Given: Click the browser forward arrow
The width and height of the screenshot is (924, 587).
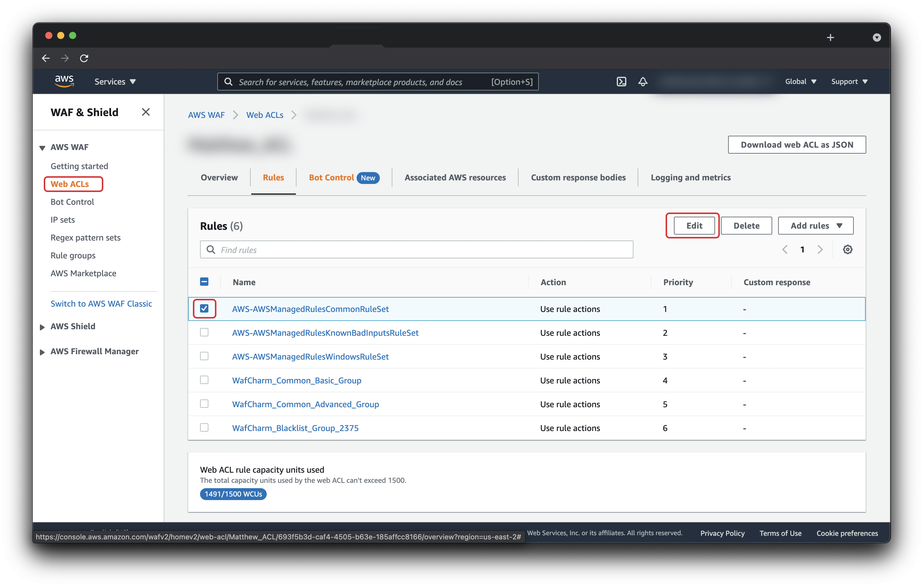Looking at the screenshot, I should pos(65,58).
